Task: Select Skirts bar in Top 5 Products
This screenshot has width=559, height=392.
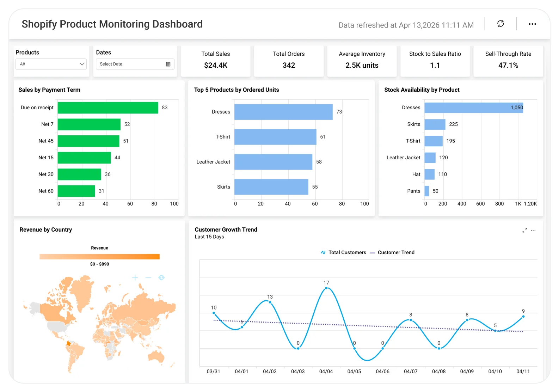Action: point(271,187)
